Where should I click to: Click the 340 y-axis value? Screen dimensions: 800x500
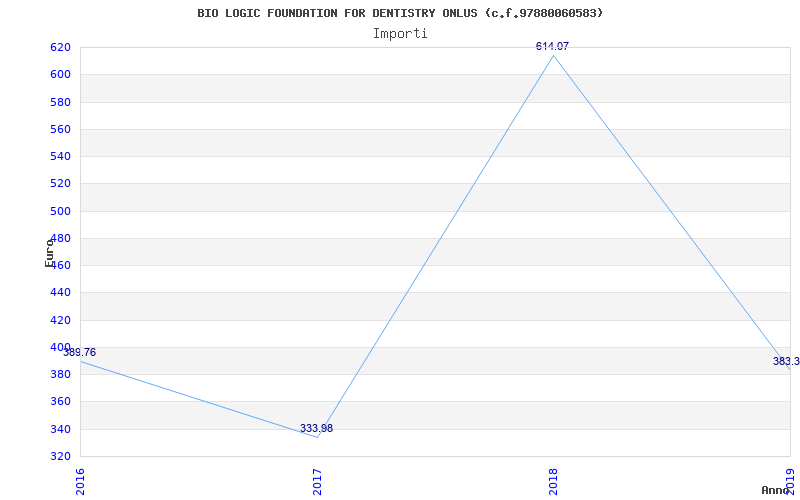pos(60,429)
